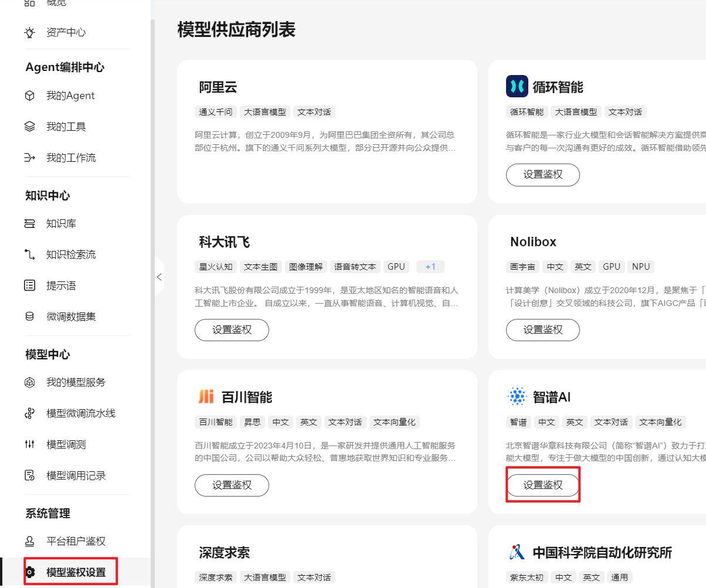This screenshot has width=706, height=588.
Task: Open 我的Agent menu item
Action: [70, 96]
